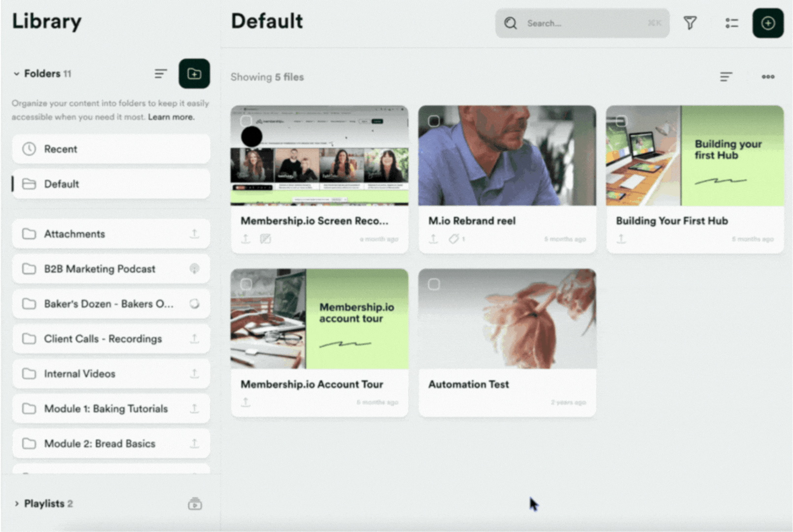Sort folders using the sort icon
793x532 pixels.
coord(161,74)
